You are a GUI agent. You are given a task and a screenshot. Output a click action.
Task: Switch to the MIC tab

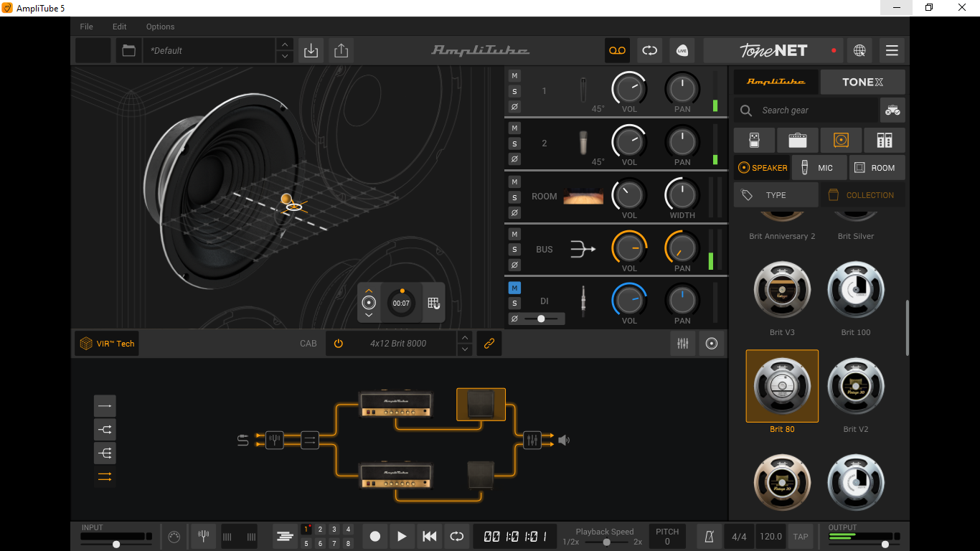[819, 168]
